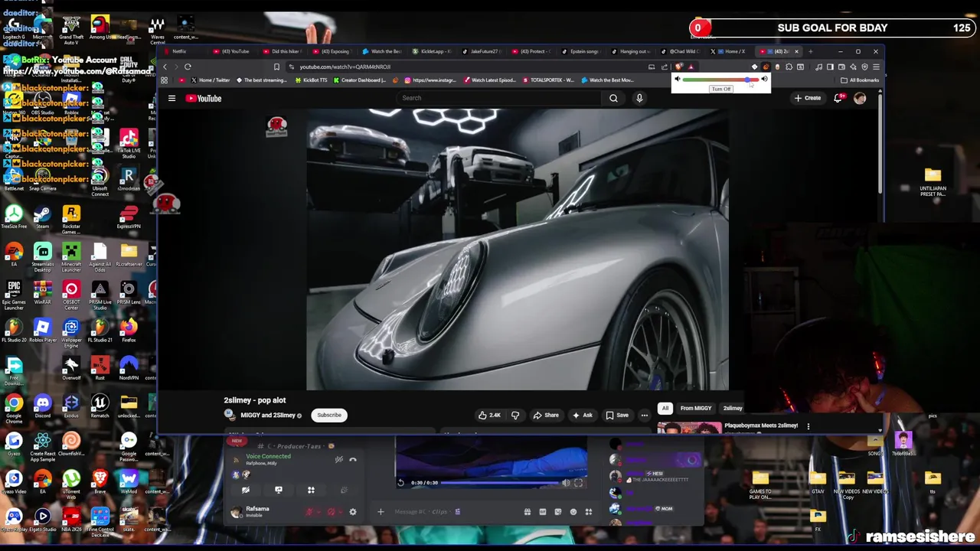
Task: Open Discord User Settings gear
Action: point(353,512)
